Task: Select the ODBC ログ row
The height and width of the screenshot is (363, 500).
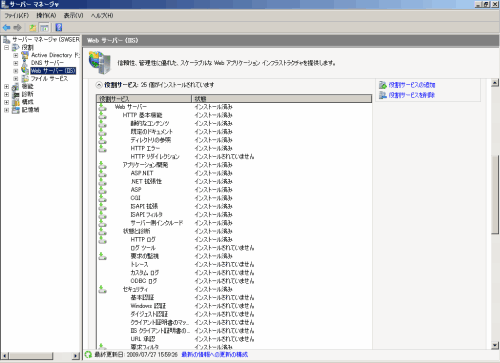Action: (x=234, y=281)
